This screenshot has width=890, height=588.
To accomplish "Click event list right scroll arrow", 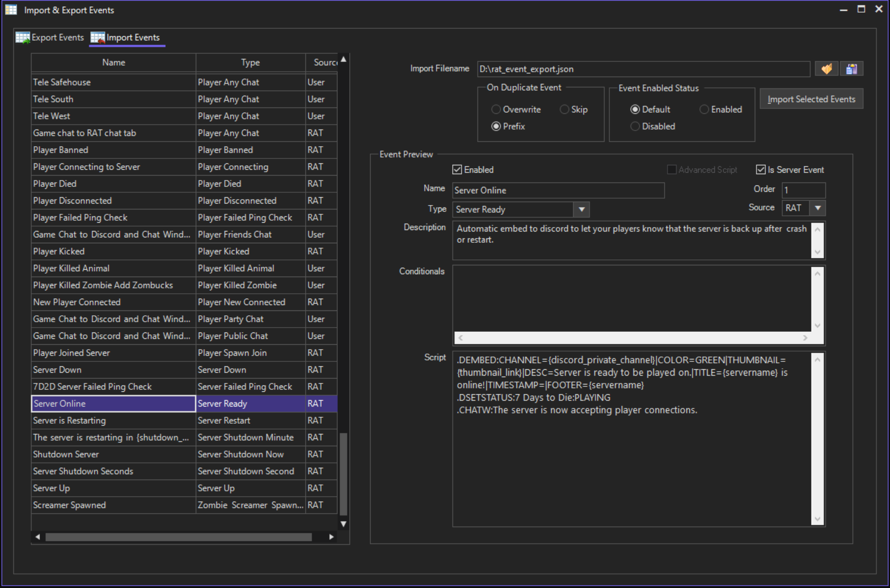I will pyautogui.click(x=331, y=537).
